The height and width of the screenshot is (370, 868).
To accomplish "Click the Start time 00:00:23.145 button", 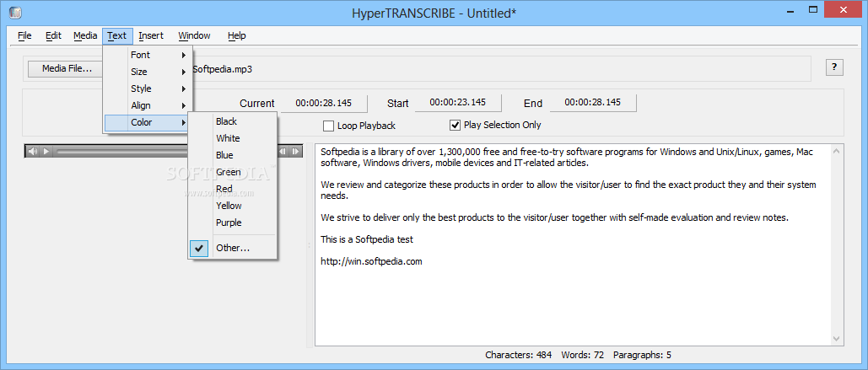I will click(458, 103).
